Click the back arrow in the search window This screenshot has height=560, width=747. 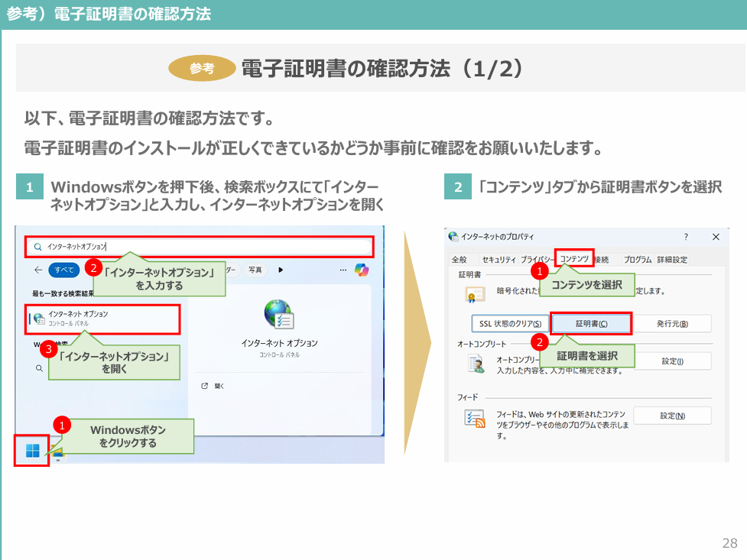coord(37,269)
